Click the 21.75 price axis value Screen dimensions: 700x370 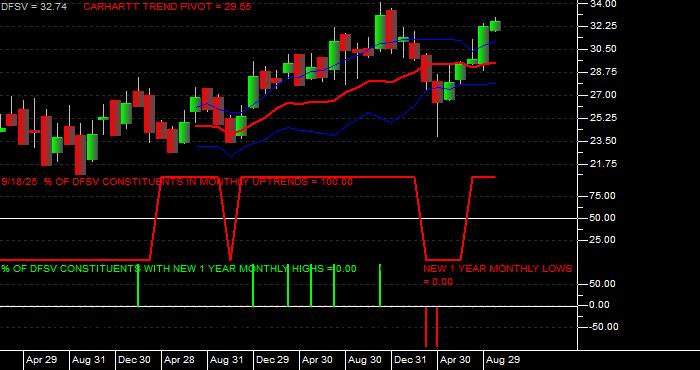coord(603,164)
